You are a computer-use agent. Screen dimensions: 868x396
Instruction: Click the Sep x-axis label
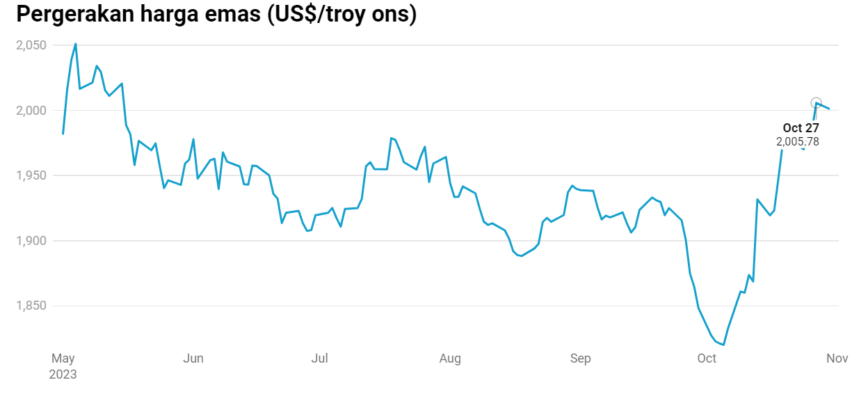(580, 358)
